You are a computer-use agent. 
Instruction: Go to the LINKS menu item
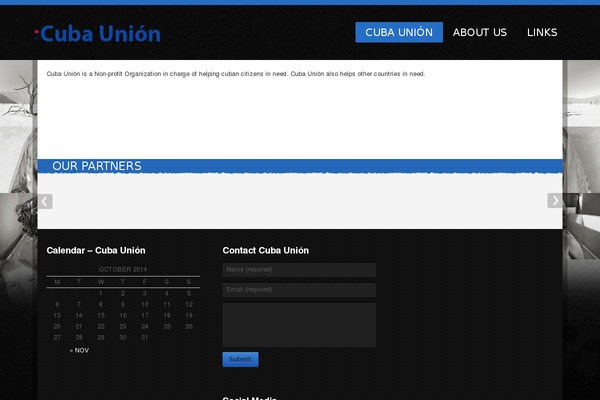click(x=542, y=32)
